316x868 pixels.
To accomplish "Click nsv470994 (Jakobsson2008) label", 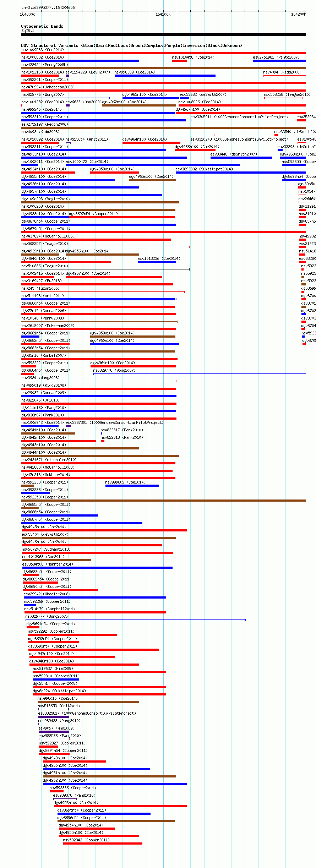I will 48,87.
